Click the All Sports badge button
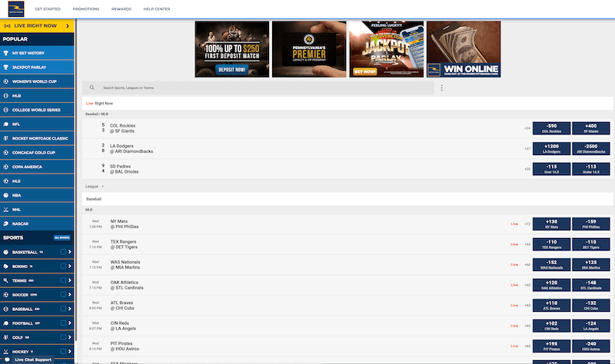Viewport: 615px width, 364px height. point(62,238)
